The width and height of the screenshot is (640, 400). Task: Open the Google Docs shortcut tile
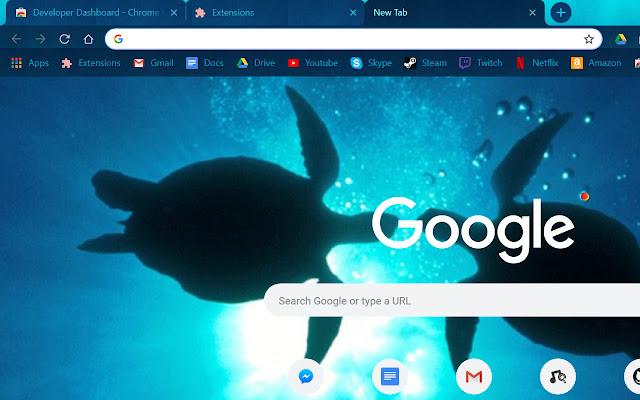tap(390, 376)
